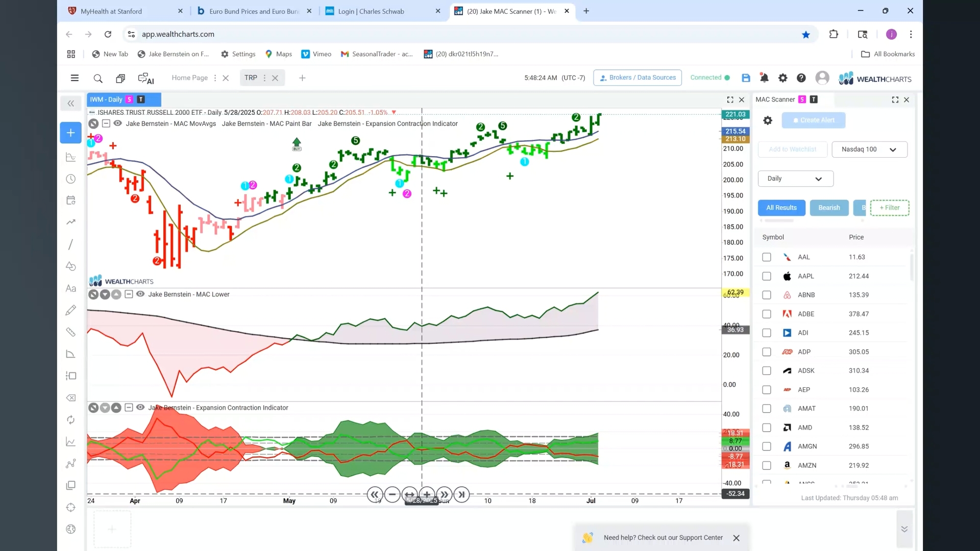Open the Nasdaq 100 list dropdown
Image resolution: width=980 pixels, height=551 pixels.
(869, 149)
